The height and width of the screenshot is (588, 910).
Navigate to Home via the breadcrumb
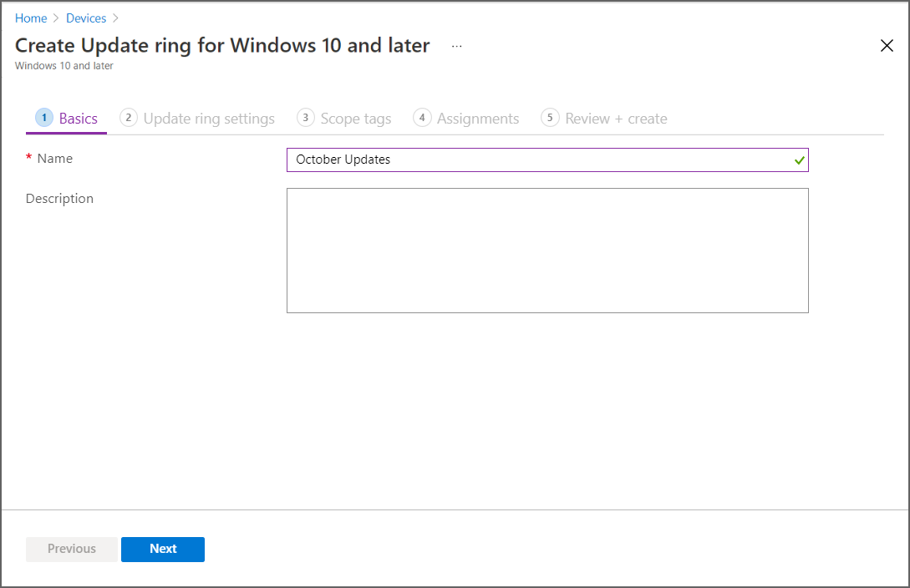tap(31, 18)
